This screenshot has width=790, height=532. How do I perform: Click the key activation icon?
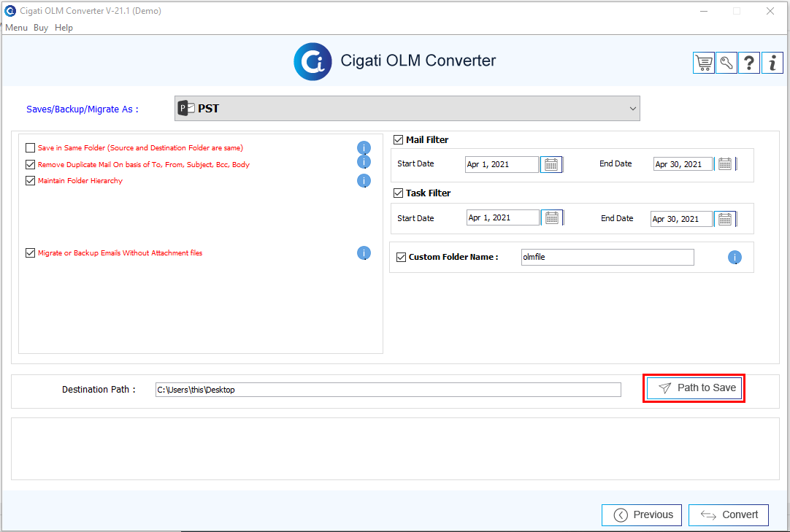726,63
